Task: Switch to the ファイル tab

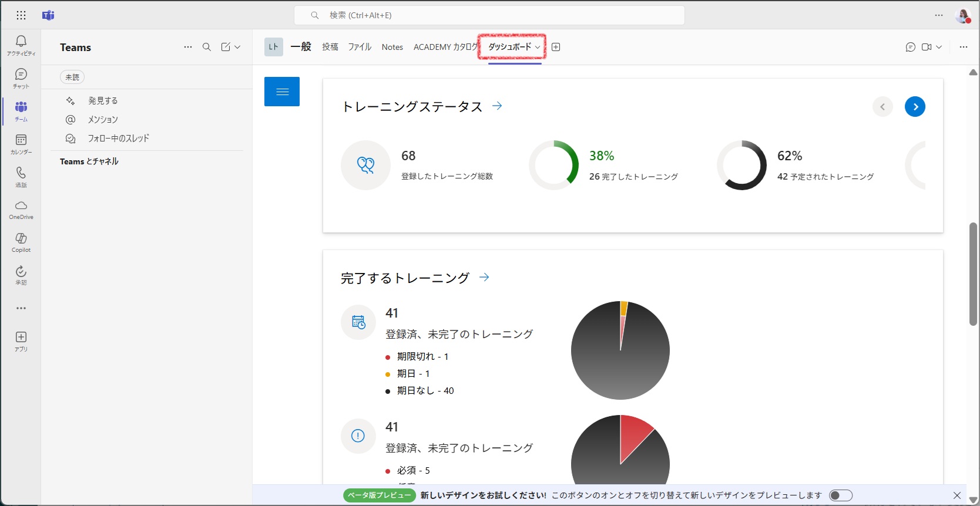Action: click(x=360, y=47)
